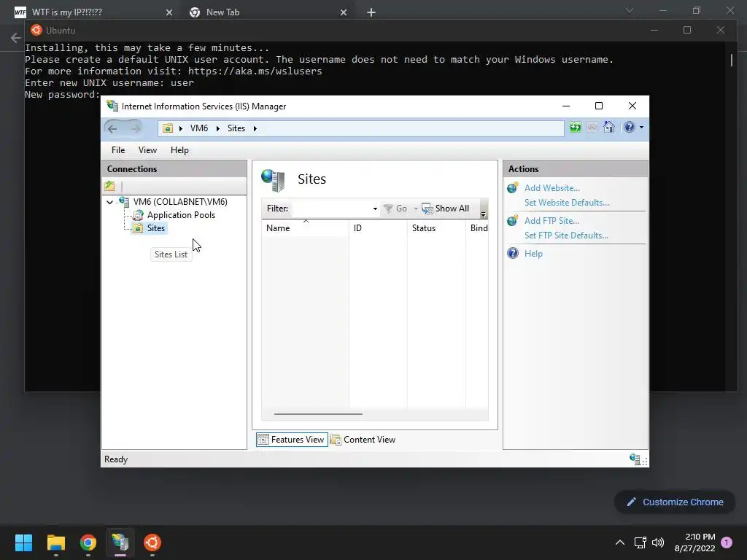Click in the Filter text field
This screenshot has height=560, width=747.
point(331,209)
